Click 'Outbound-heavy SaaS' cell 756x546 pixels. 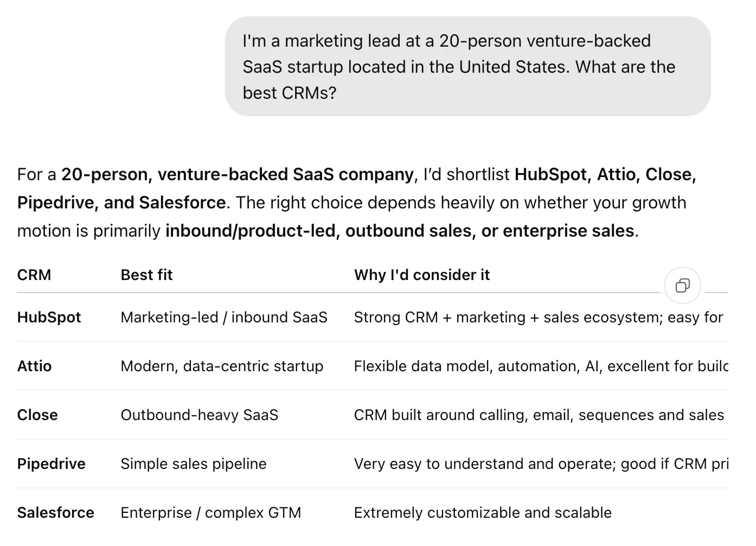click(199, 415)
